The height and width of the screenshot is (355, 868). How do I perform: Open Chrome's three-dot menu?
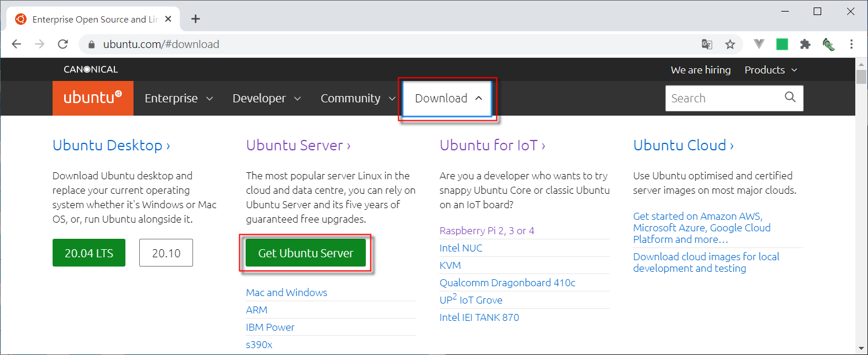pyautogui.click(x=851, y=43)
